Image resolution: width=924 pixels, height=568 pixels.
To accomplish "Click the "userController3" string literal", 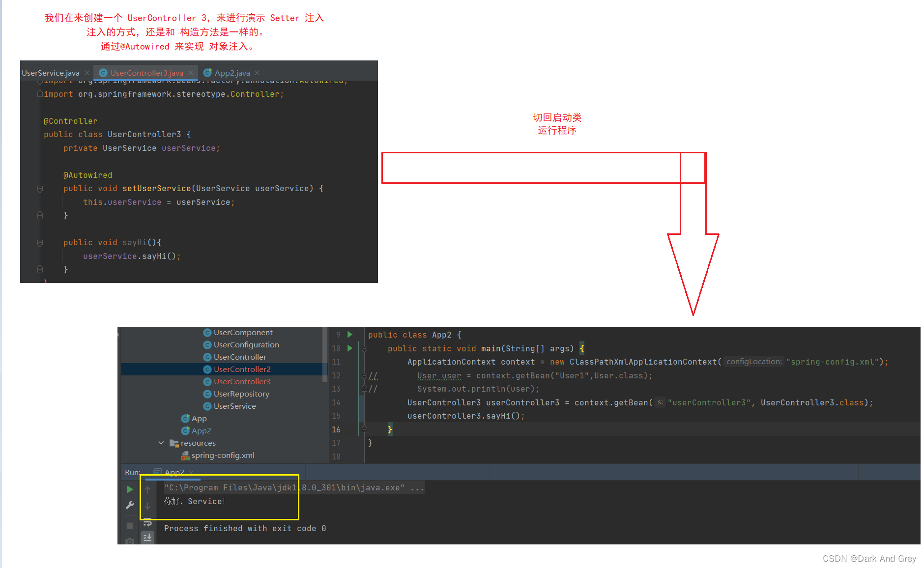I will pyautogui.click(x=709, y=403).
